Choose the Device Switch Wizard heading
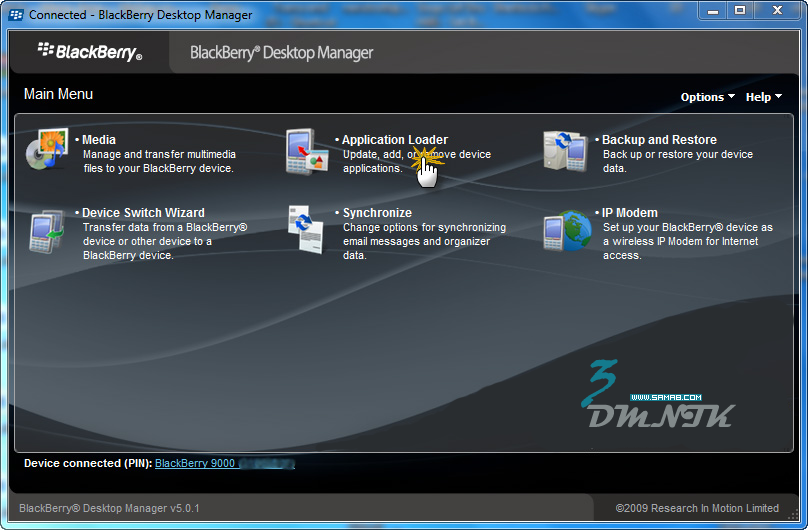808x530 pixels. pyautogui.click(x=143, y=213)
